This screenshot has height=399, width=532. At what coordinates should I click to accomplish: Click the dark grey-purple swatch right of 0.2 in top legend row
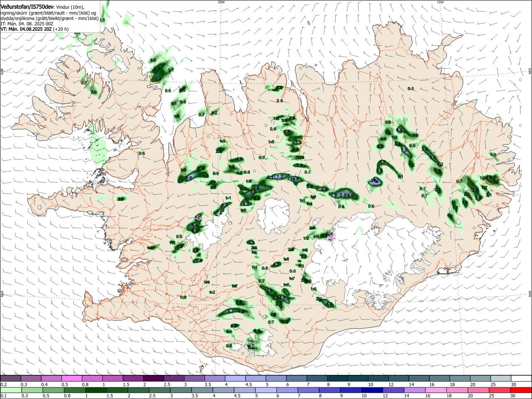pyautogui.click(x=10, y=378)
